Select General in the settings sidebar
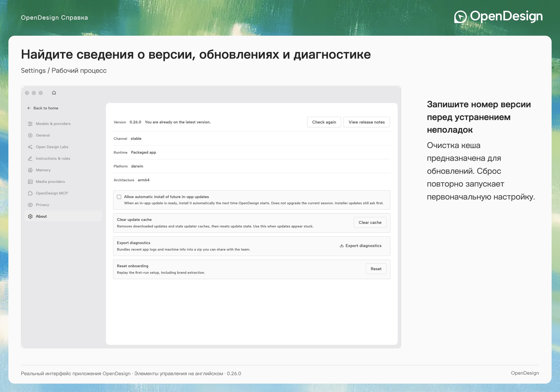The height and width of the screenshot is (392, 560). 63,135
